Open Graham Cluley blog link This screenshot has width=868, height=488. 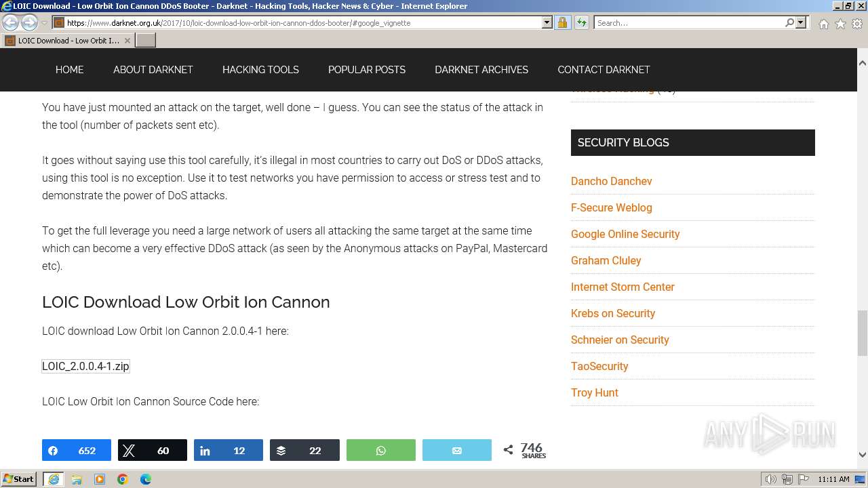click(606, 260)
